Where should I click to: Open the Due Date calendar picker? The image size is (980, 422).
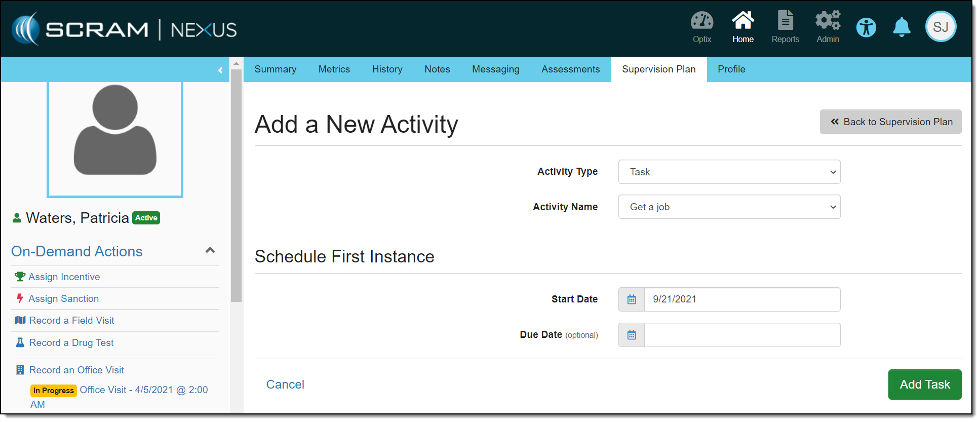point(632,335)
